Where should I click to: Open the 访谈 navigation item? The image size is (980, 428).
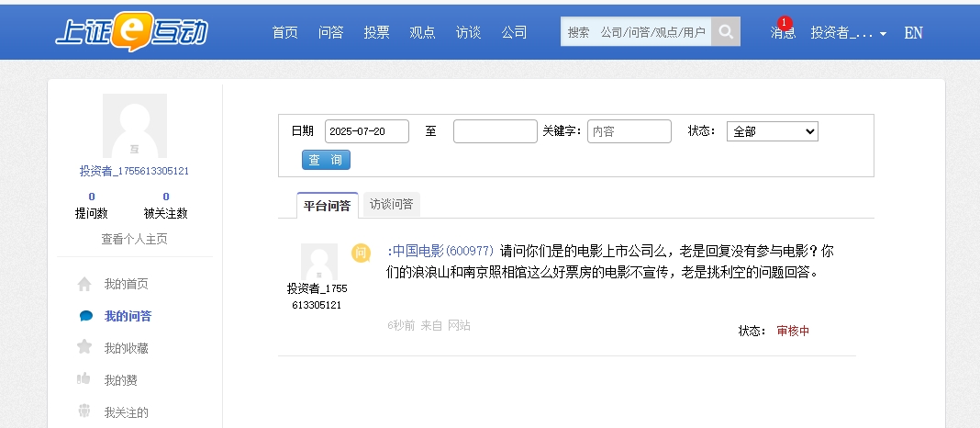coord(468,32)
